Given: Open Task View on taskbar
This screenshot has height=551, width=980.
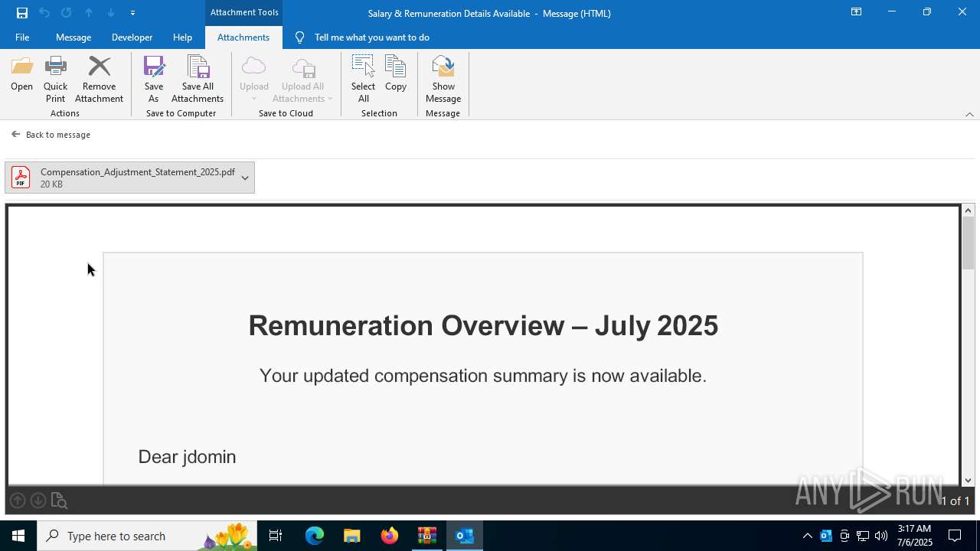Looking at the screenshot, I should [276, 536].
